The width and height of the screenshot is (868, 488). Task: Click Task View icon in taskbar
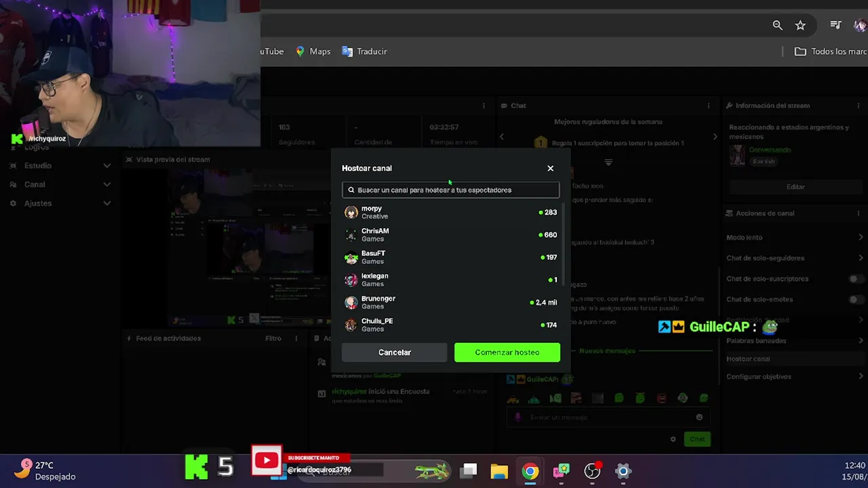[x=469, y=471]
